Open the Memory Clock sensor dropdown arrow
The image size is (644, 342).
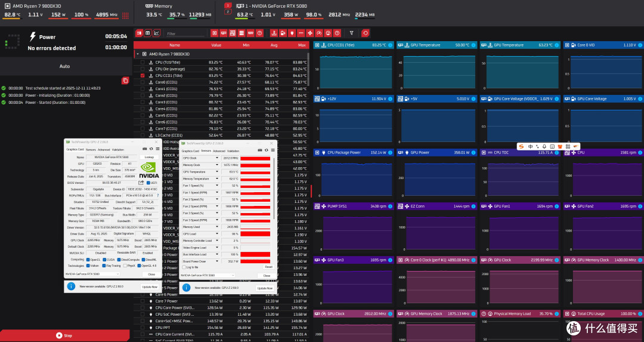point(217,165)
